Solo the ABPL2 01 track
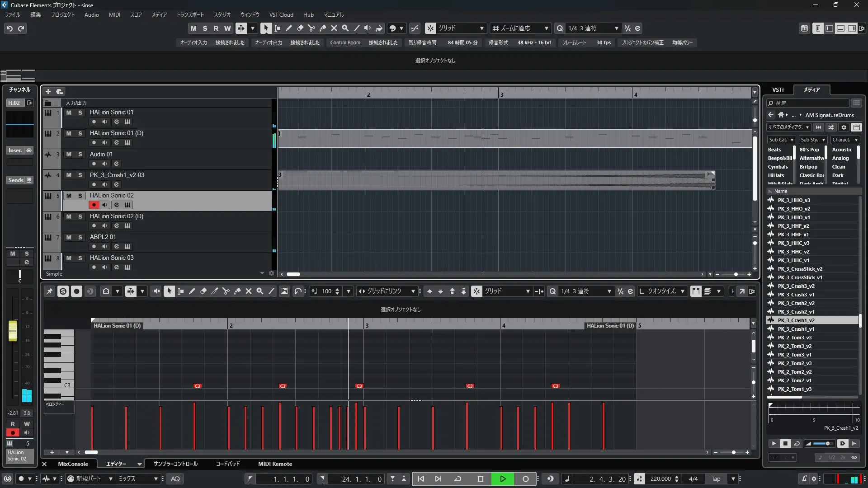Screen dimensions: 868x488 pos(80,237)
